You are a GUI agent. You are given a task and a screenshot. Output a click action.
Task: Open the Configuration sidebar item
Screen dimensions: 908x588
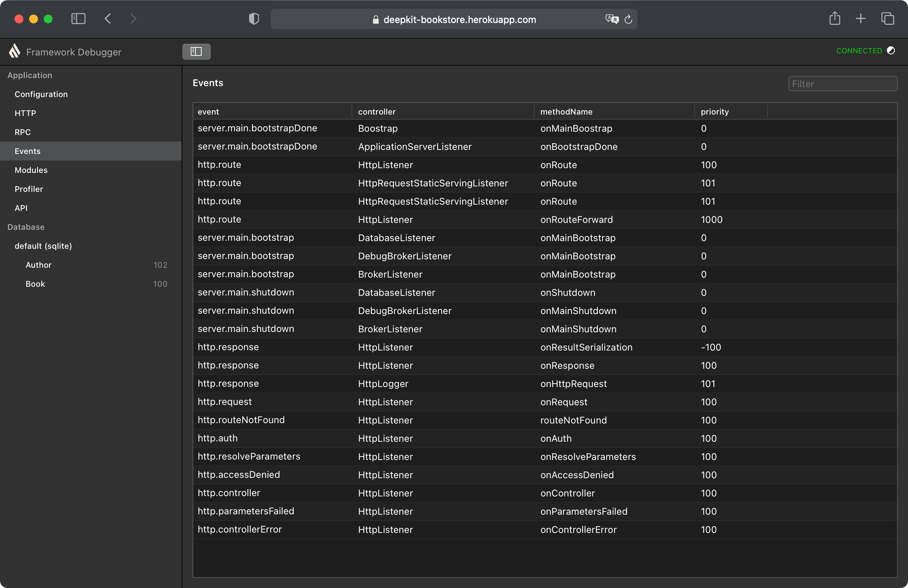coord(41,94)
